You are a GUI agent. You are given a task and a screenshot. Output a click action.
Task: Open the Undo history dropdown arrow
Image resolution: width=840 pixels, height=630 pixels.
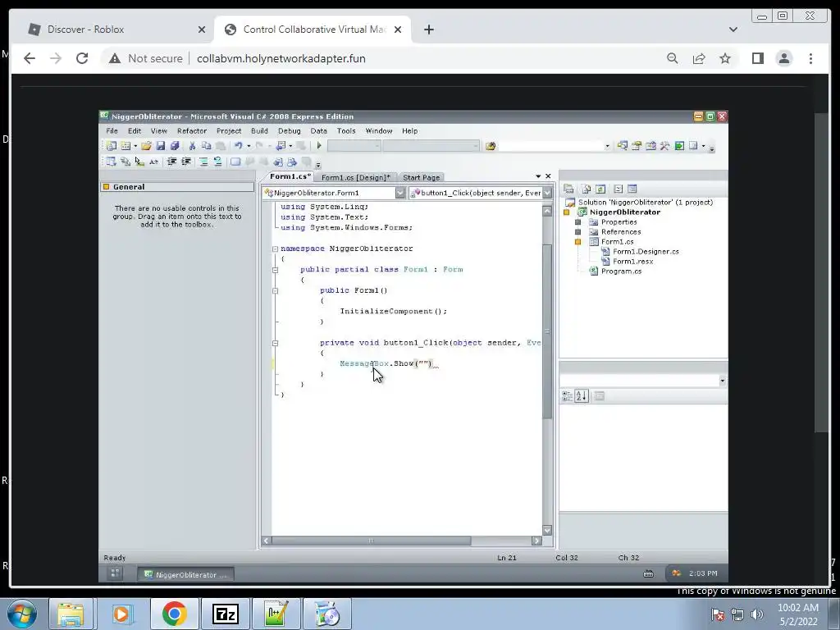coord(249,146)
